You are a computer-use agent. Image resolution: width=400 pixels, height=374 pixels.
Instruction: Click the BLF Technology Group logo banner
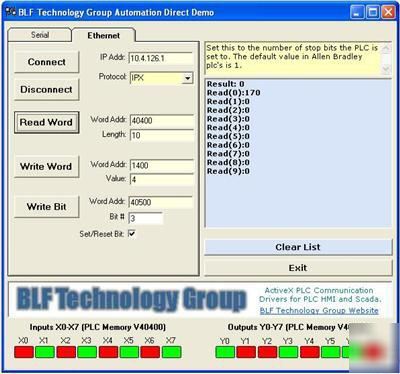pyautogui.click(x=132, y=299)
